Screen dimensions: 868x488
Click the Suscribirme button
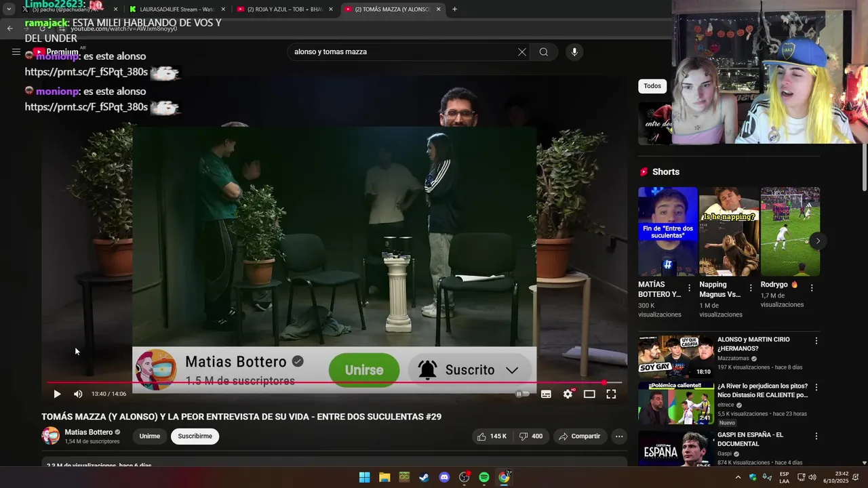click(x=195, y=436)
